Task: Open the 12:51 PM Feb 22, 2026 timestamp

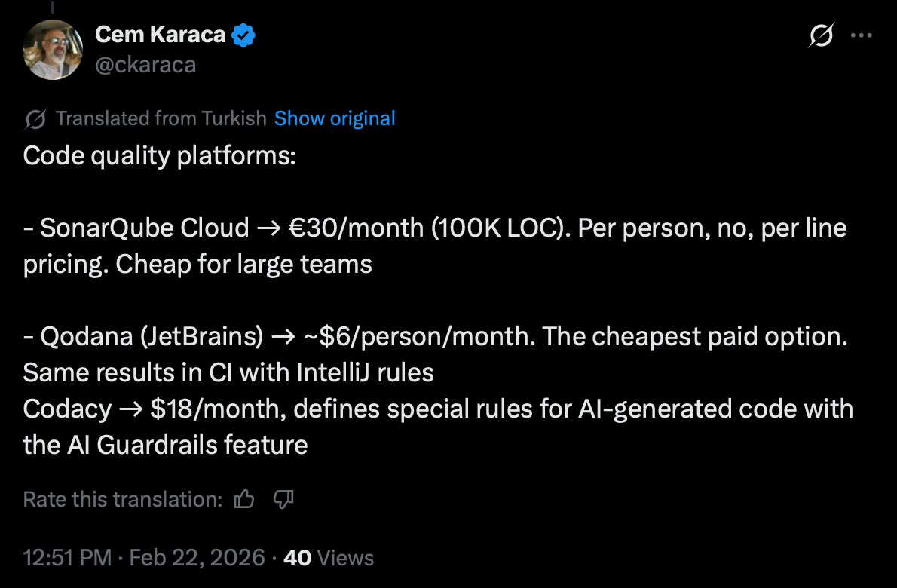Action: [x=144, y=558]
